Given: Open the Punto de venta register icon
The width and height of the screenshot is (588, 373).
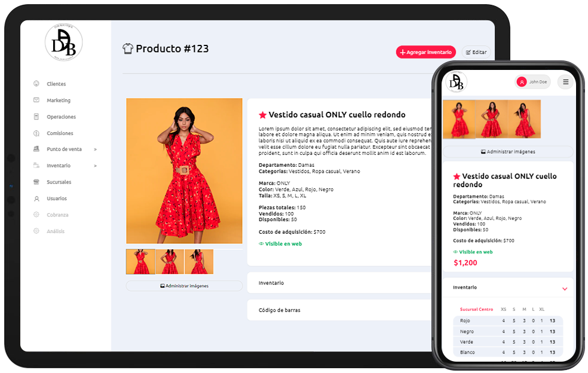Looking at the screenshot, I should pyautogui.click(x=36, y=149).
